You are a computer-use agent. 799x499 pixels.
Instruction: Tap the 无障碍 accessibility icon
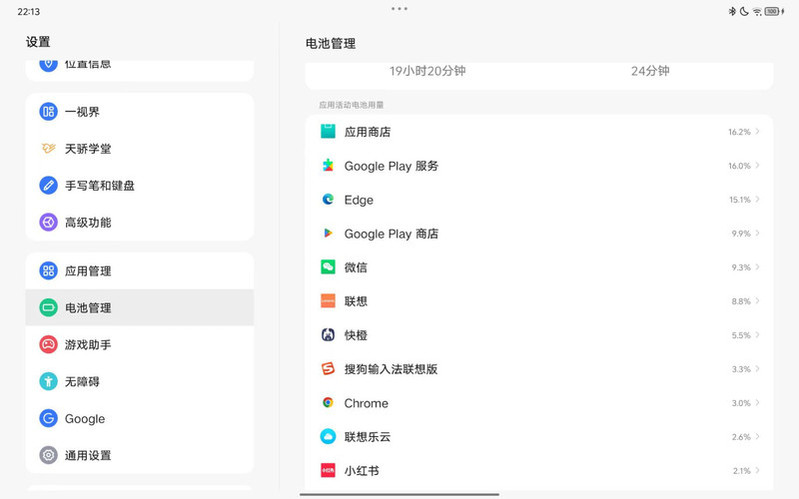click(48, 381)
